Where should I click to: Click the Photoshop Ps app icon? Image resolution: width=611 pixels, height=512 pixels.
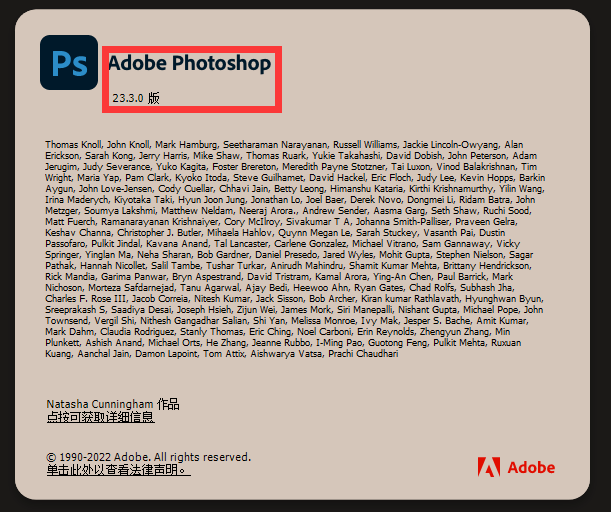[x=69, y=62]
